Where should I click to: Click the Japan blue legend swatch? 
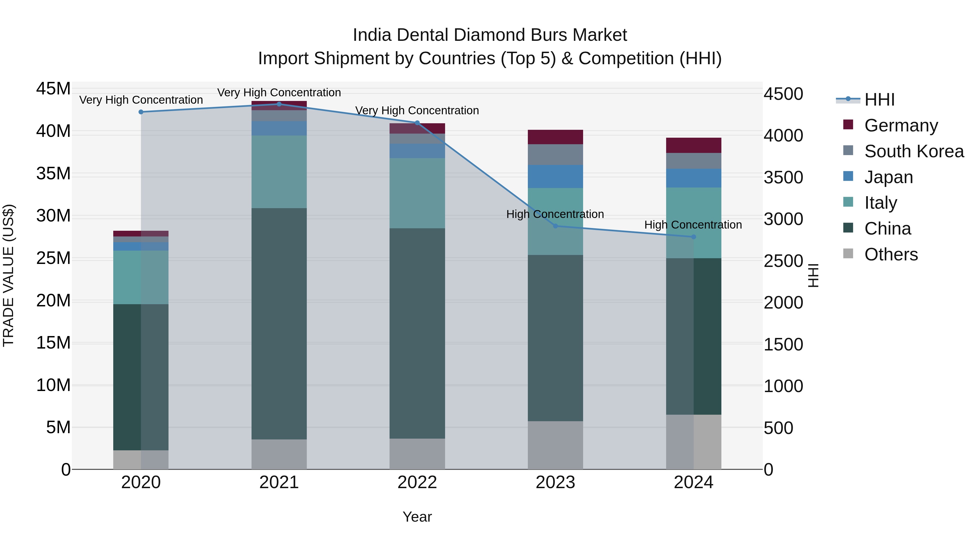(x=848, y=176)
